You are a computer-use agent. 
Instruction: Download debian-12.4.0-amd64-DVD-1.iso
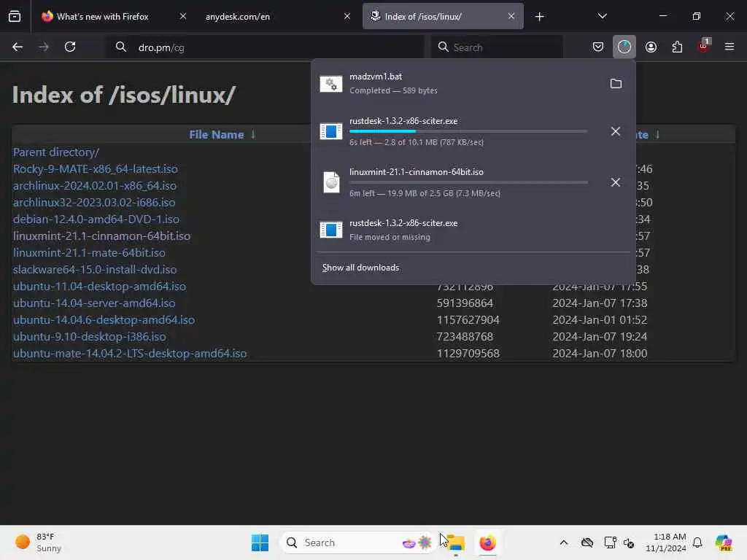point(96,219)
